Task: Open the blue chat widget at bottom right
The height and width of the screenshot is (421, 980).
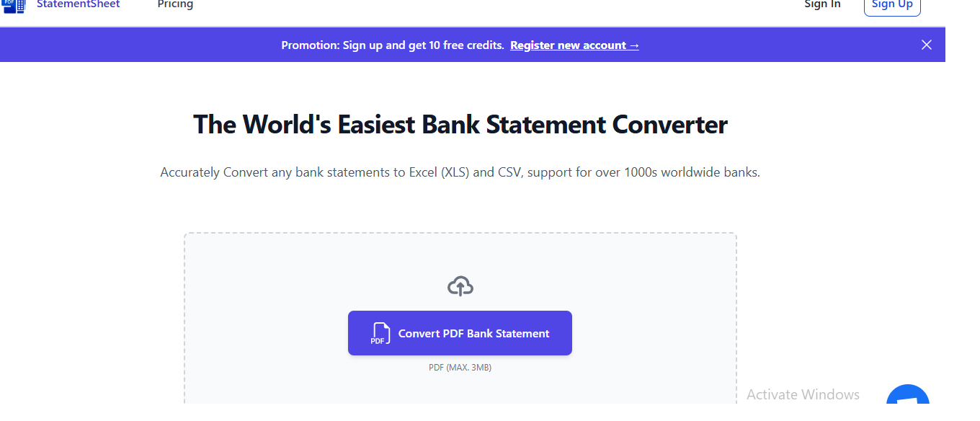Action: [x=906, y=398]
